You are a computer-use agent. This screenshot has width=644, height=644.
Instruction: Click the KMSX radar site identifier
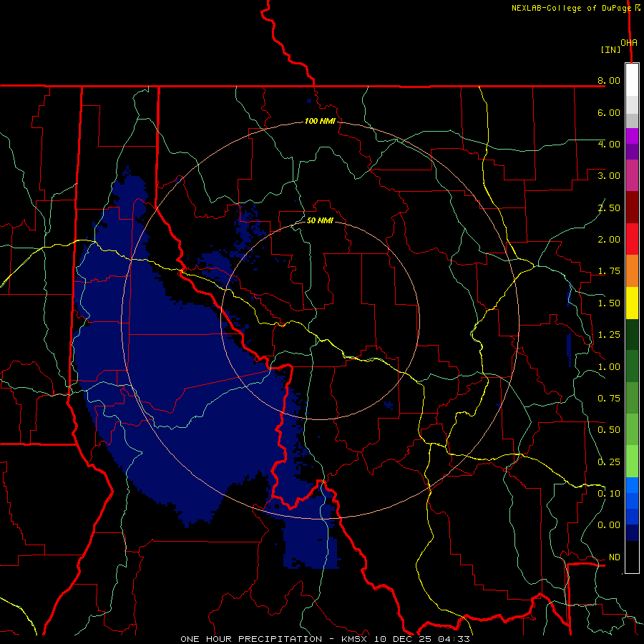click(355, 639)
